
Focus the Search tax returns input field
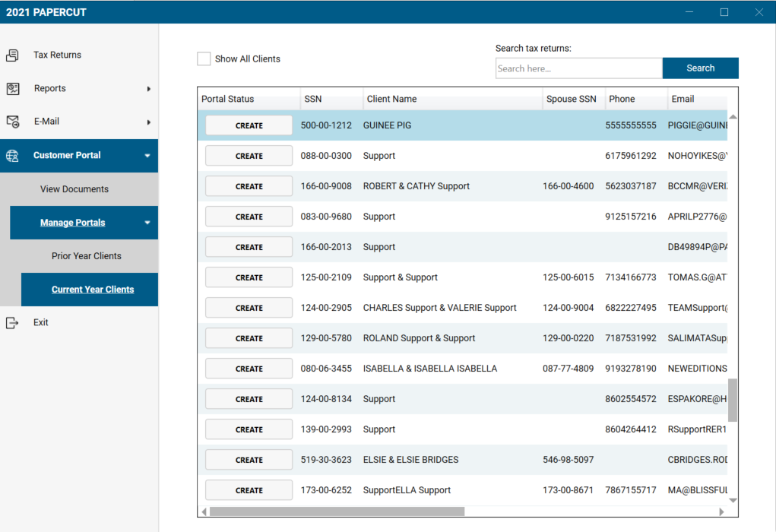pyautogui.click(x=579, y=68)
